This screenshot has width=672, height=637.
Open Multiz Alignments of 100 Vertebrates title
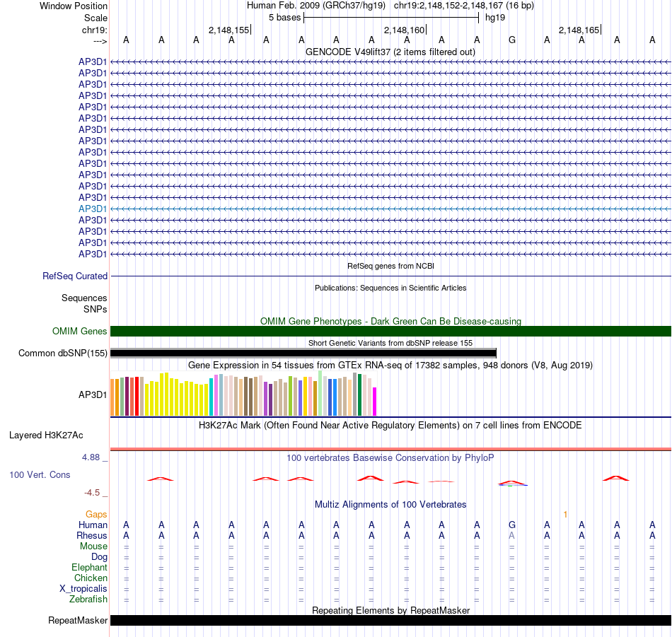coord(390,504)
